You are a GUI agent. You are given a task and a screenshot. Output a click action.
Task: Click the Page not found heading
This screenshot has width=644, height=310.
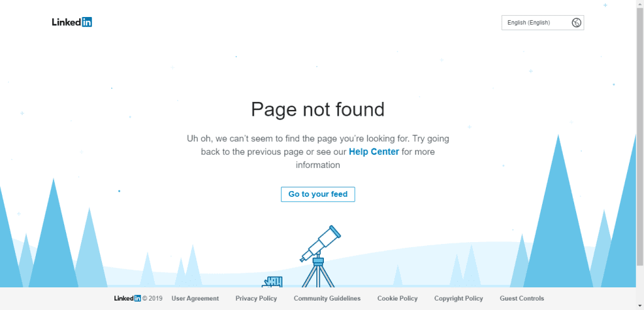point(318,109)
